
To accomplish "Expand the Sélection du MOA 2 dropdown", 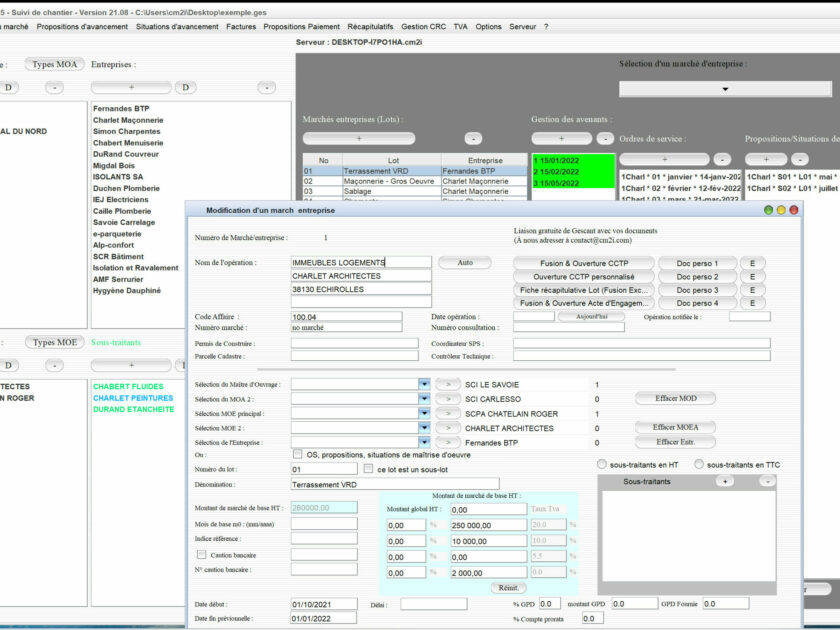I will point(424,399).
